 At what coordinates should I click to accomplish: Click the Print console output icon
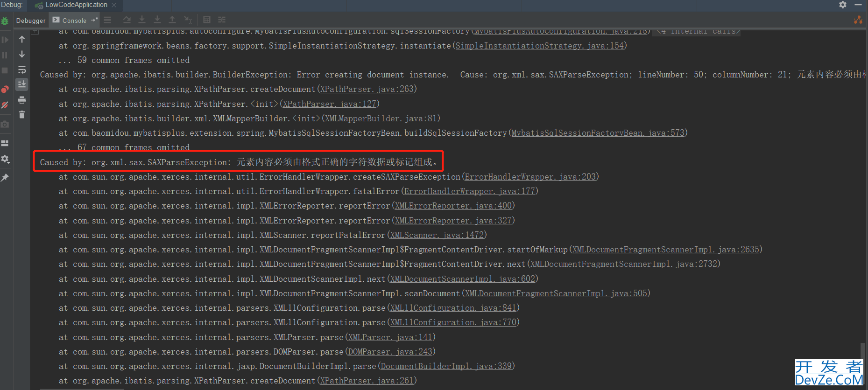tap(22, 100)
